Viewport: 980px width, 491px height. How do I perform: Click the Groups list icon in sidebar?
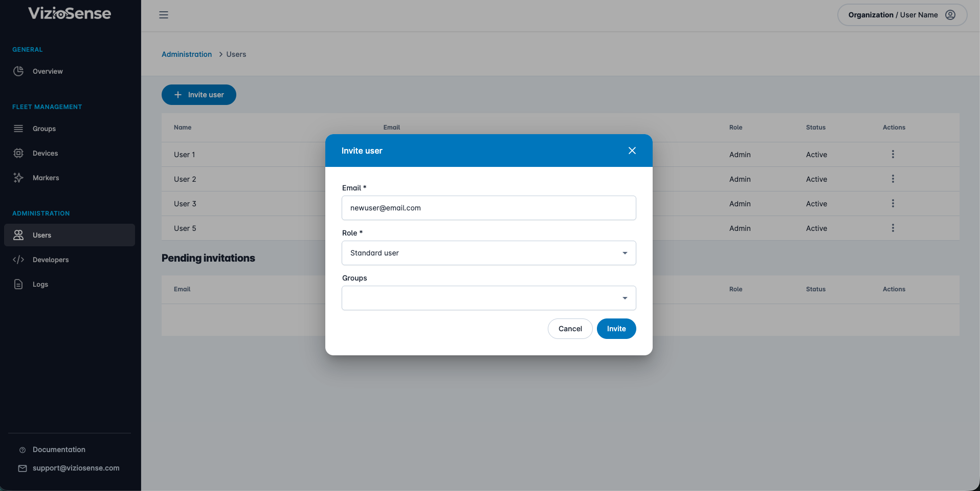(x=18, y=129)
